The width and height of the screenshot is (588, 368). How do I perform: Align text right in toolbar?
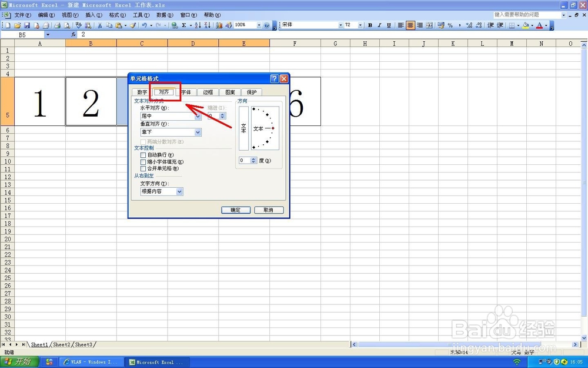(420, 25)
